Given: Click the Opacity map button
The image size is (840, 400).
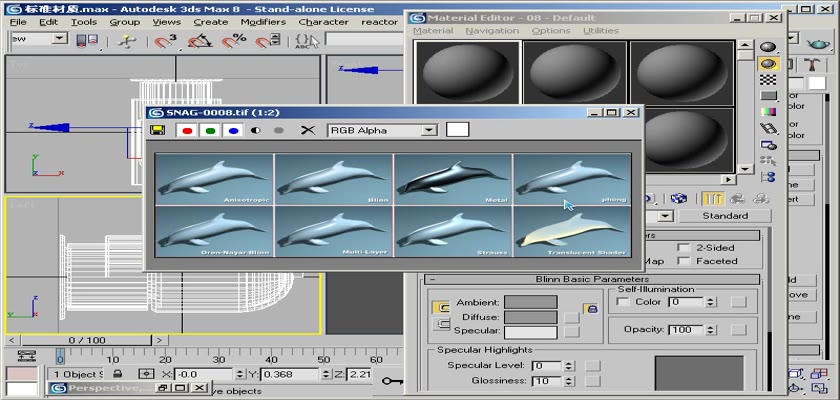Looking at the screenshot, I should pos(738,329).
